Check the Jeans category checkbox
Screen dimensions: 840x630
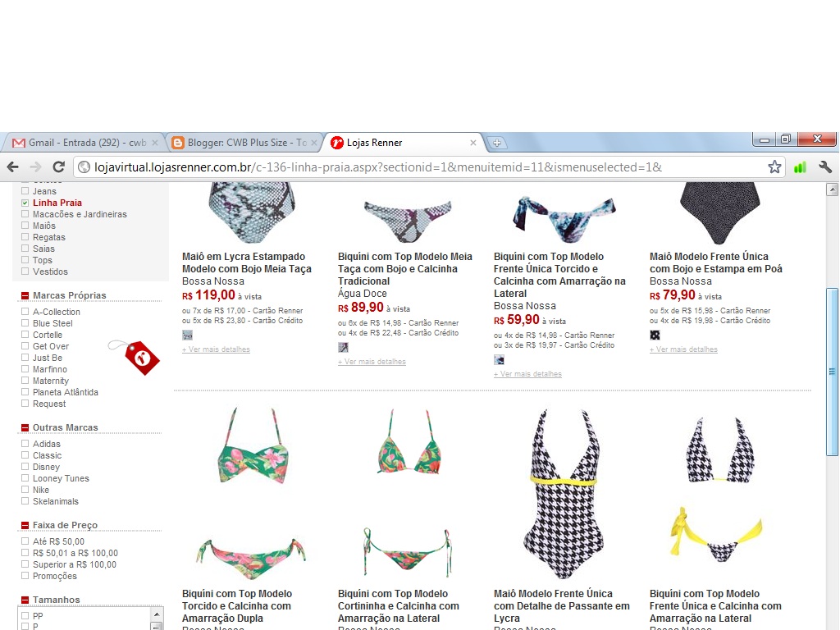[x=25, y=190]
